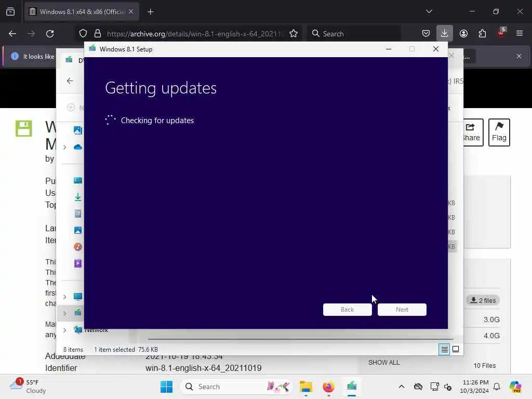The height and width of the screenshot is (399, 532).
Task: Click the Firefox search box
Action: tap(354, 34)
